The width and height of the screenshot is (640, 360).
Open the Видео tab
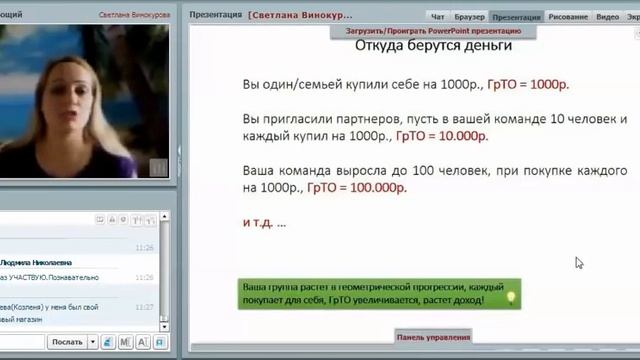coord(607,17)
